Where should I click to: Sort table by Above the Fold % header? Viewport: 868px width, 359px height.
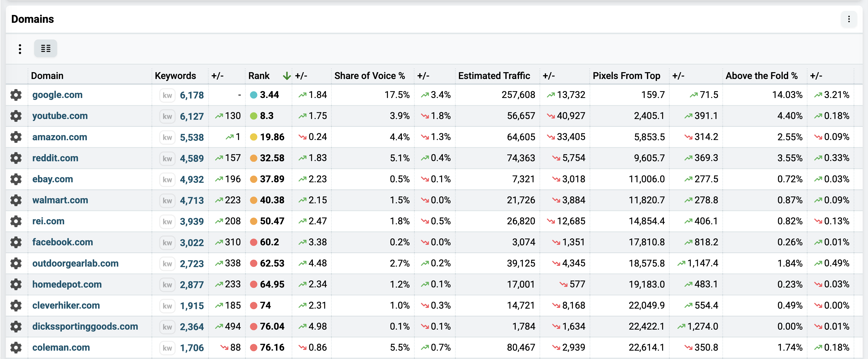(x=762, y=76)
